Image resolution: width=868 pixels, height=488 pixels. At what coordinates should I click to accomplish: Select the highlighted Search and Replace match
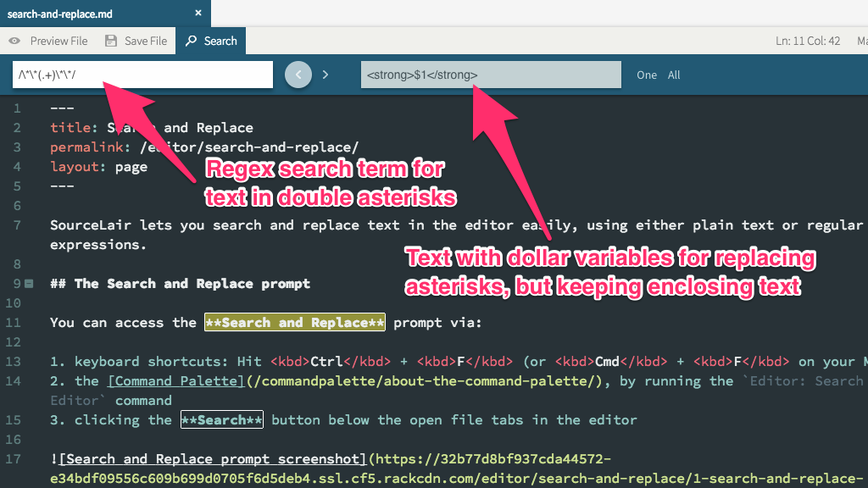tap(295, 322)
